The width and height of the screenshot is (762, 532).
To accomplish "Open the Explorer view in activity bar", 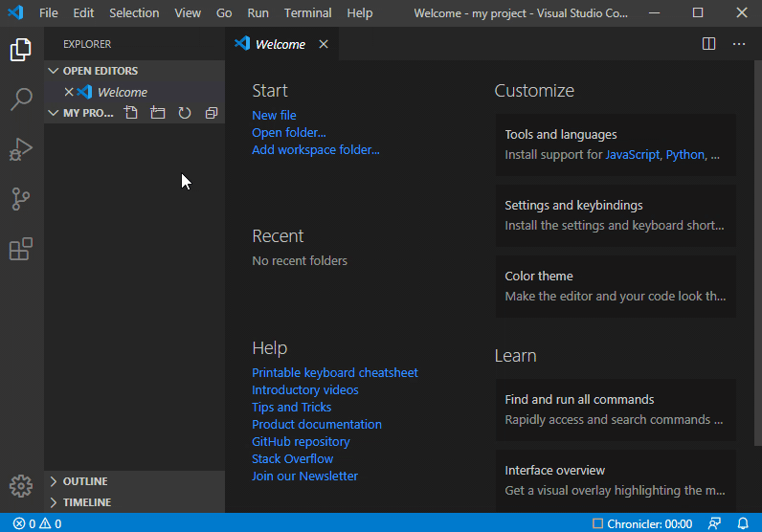I will [21, 50].
